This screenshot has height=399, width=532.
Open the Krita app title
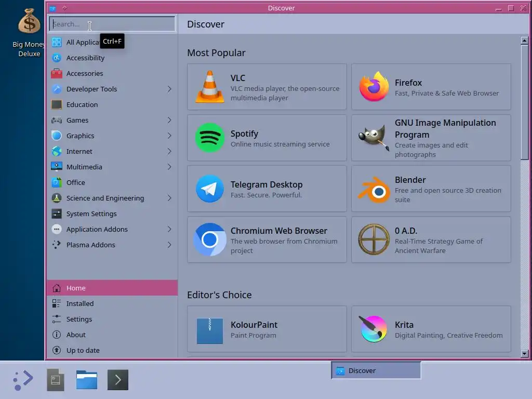point(404,325)
